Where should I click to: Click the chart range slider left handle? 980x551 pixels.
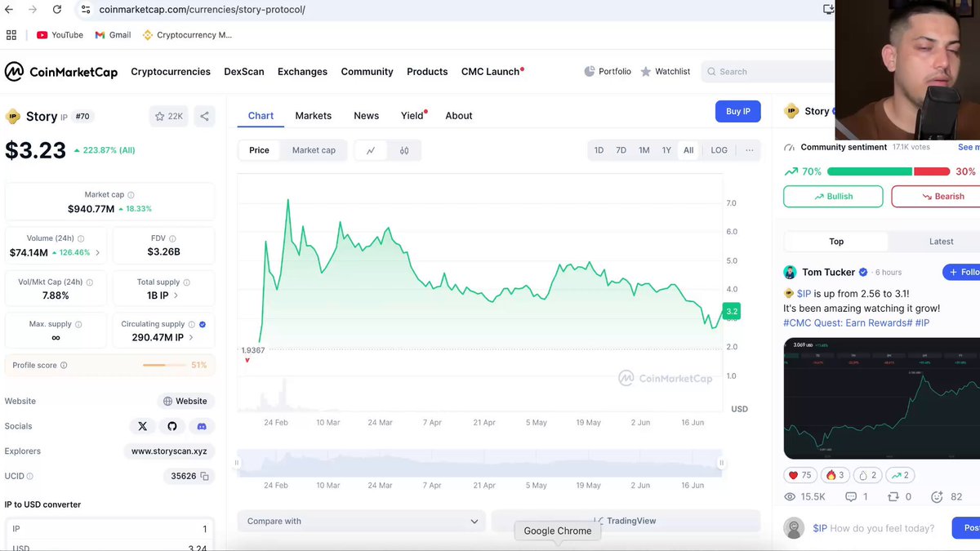237,463
